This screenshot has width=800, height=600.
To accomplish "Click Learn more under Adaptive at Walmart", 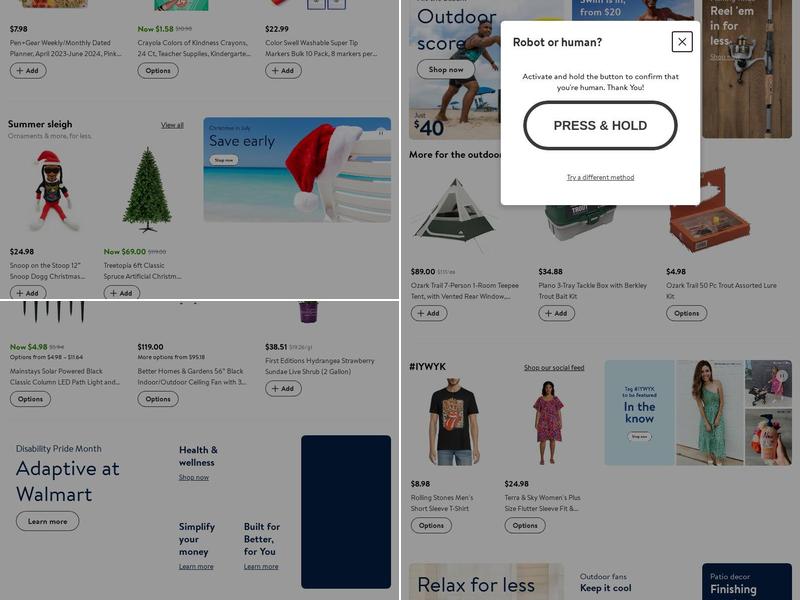I will click(47, 521).
